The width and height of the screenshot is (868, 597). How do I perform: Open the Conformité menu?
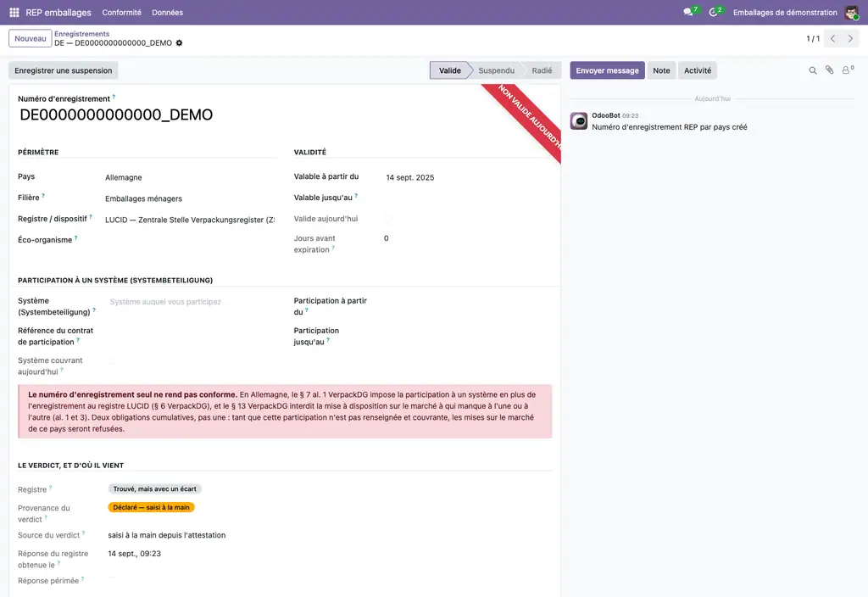click(121, 12)
